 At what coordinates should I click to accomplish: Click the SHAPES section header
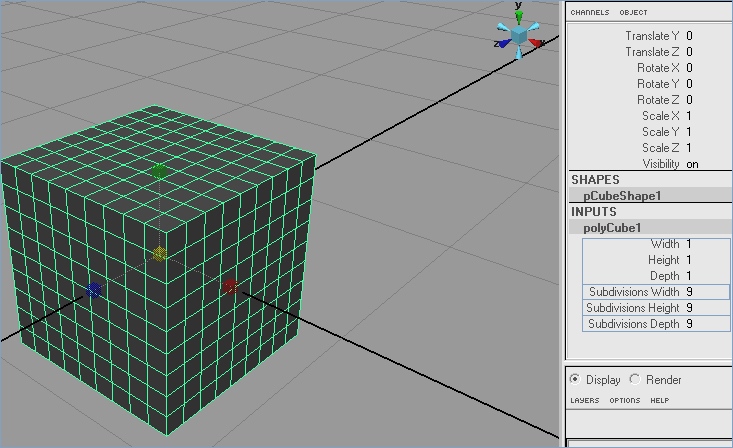tap(595, 180)
